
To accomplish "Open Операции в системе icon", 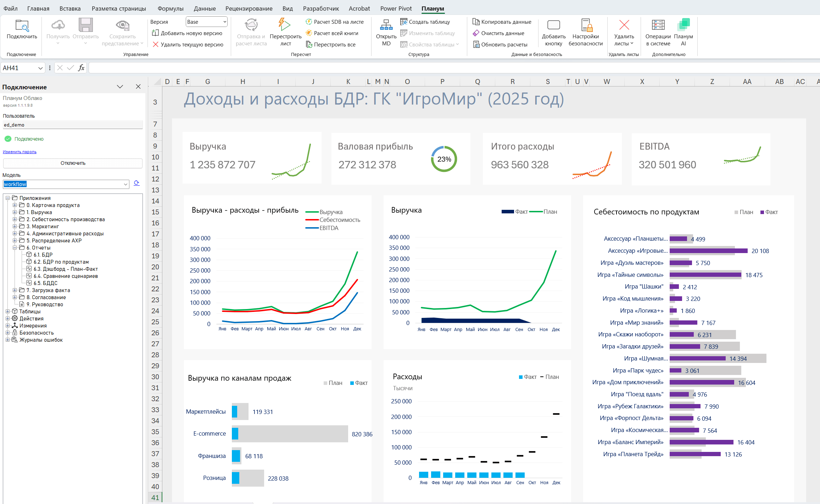I will coord(658,25).
